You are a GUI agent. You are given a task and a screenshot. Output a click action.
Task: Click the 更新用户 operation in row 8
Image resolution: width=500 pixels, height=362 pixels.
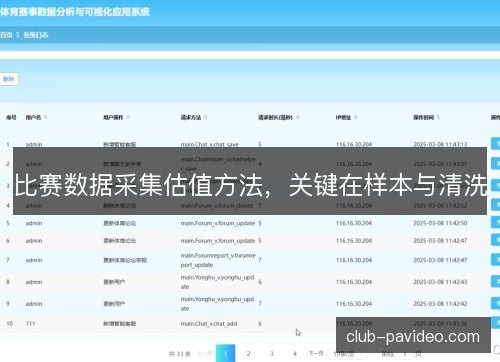click(114, 282)
